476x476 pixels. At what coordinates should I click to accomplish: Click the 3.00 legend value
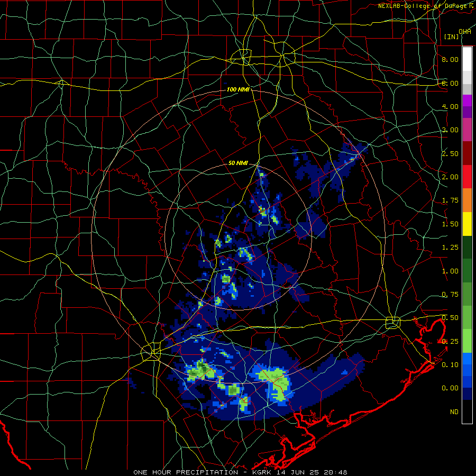[x=450, y=130]
